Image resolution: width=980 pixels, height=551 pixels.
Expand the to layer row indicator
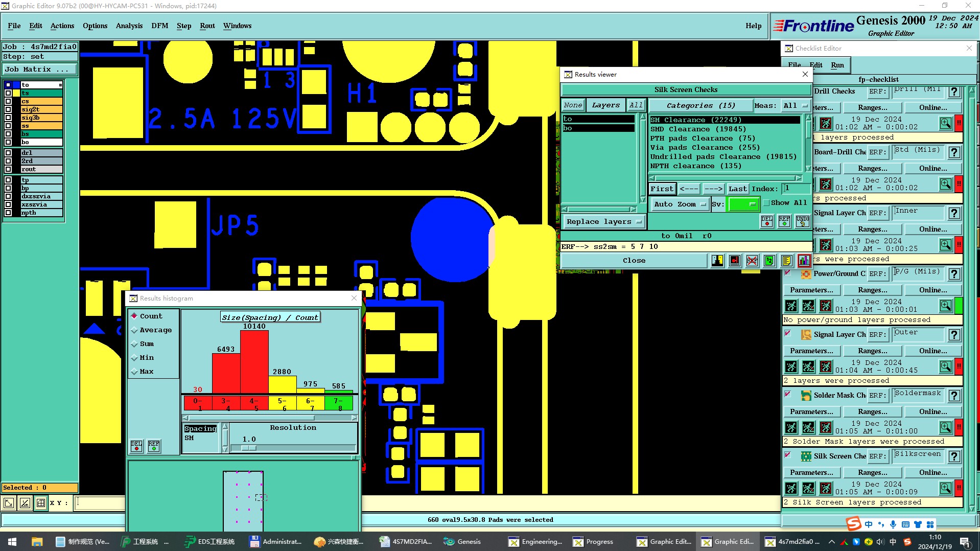click(x=60, y=85)
